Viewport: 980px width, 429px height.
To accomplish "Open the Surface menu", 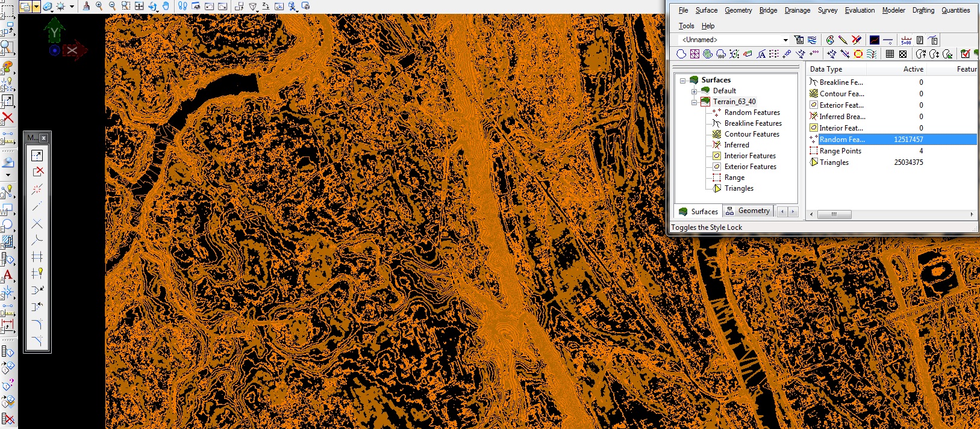I will pyautogui.click(x=706, y=10).
